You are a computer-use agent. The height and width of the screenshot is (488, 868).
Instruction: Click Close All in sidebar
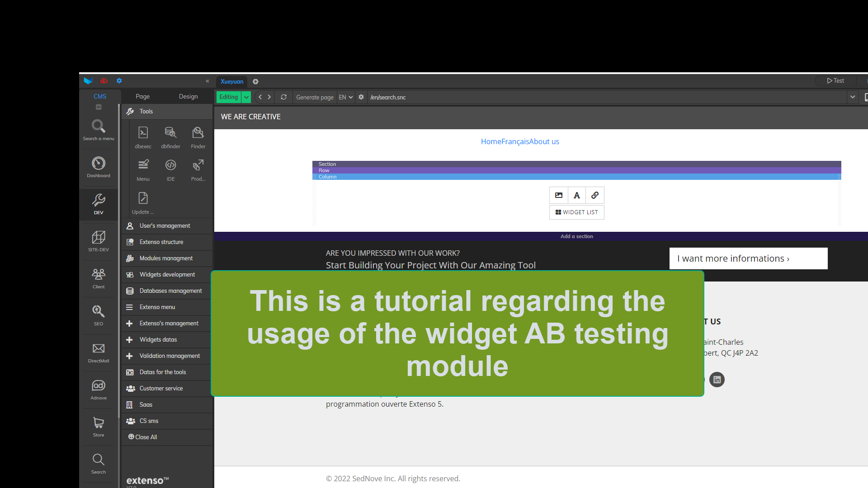tap(142, 437)
